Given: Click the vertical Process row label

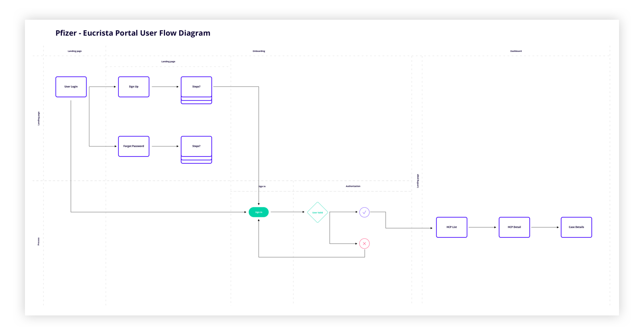Looking at the screenshot, I should [x=39, y=241].
